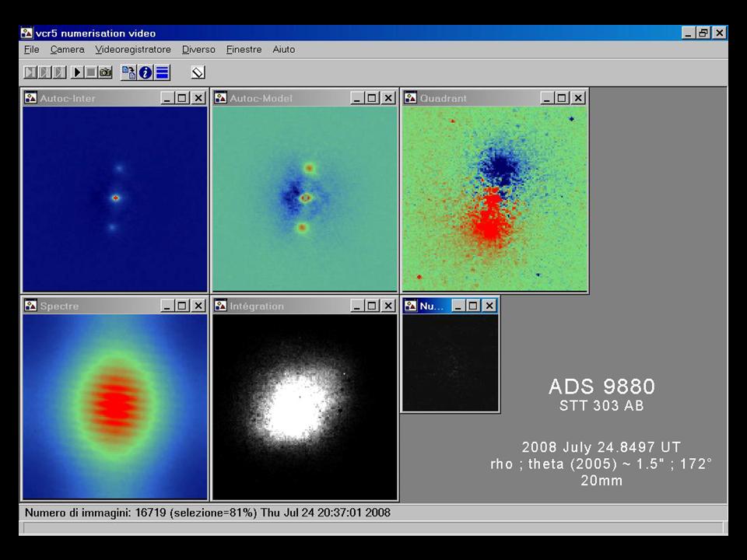Open the Aiuto help menu

(283, 49)
